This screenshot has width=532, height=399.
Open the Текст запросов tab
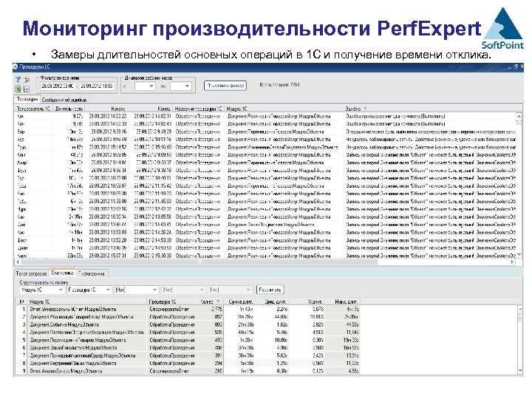point(31,273)
